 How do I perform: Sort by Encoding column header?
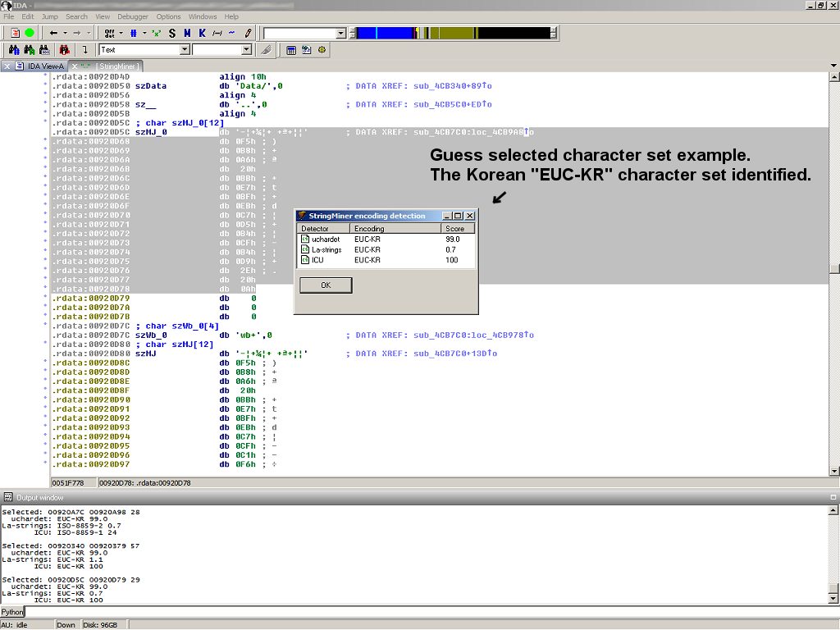click(395, 229)
